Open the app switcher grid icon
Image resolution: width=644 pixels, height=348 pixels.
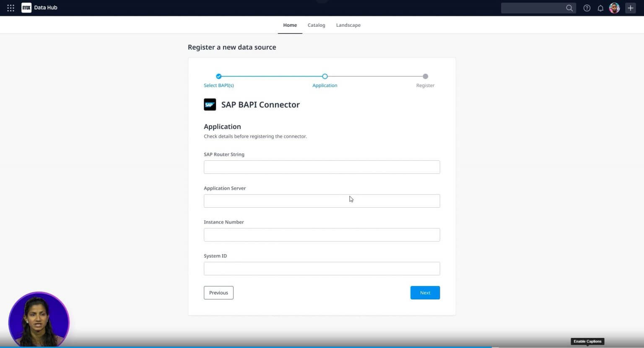coord(11,8)
